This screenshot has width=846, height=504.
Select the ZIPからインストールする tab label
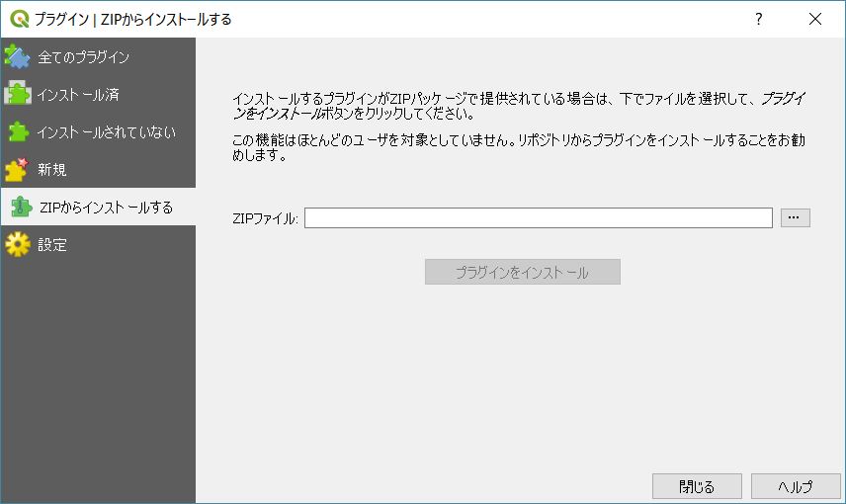(107, 208)
